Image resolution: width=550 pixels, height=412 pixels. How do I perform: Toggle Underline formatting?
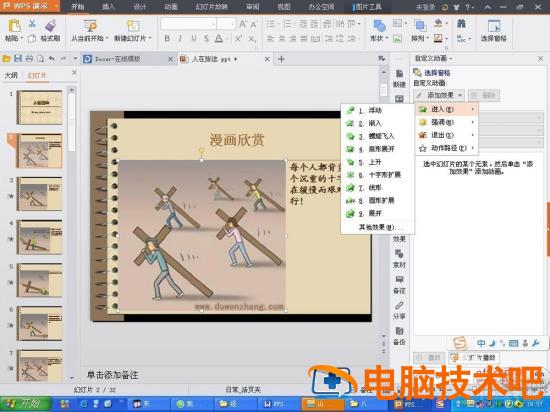[194, 38]
